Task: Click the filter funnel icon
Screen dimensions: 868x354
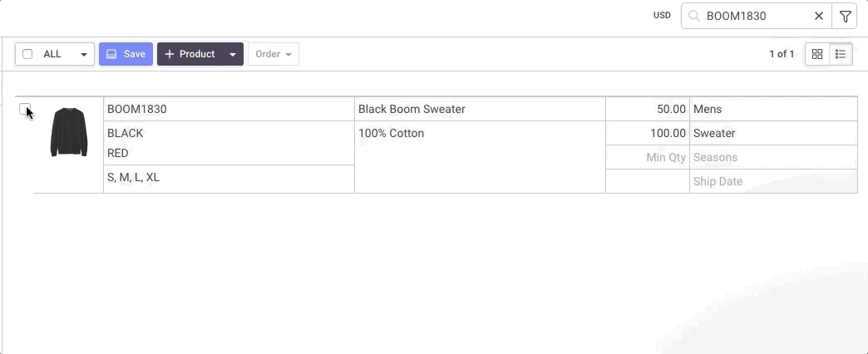Action: tap(845, 16)
